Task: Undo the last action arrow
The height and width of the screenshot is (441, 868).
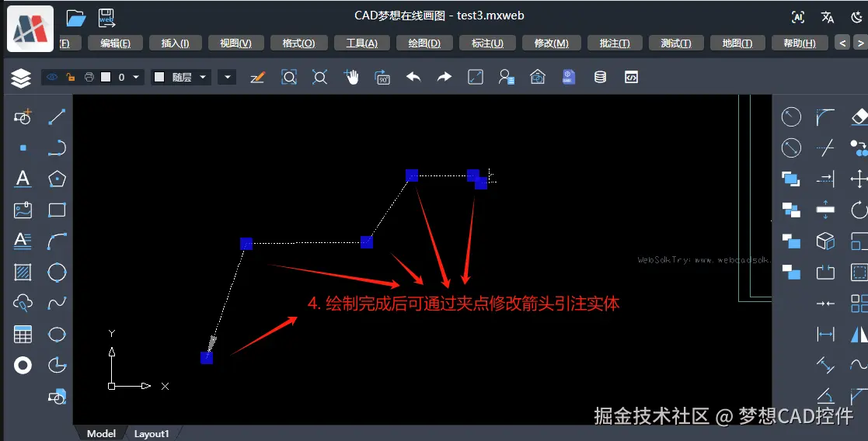Action: point(413,77)
